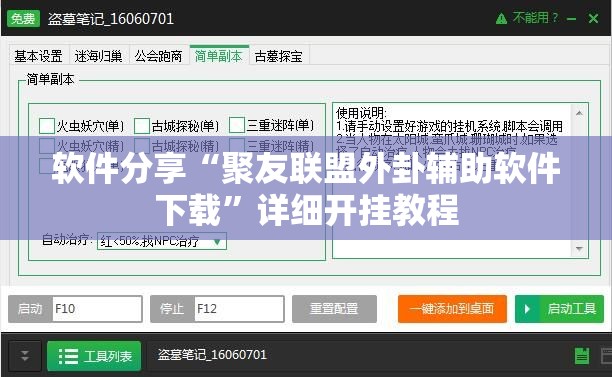Switch to the 基本设置 tab
This screenshot has height=377, width=612.
point(39,56)
